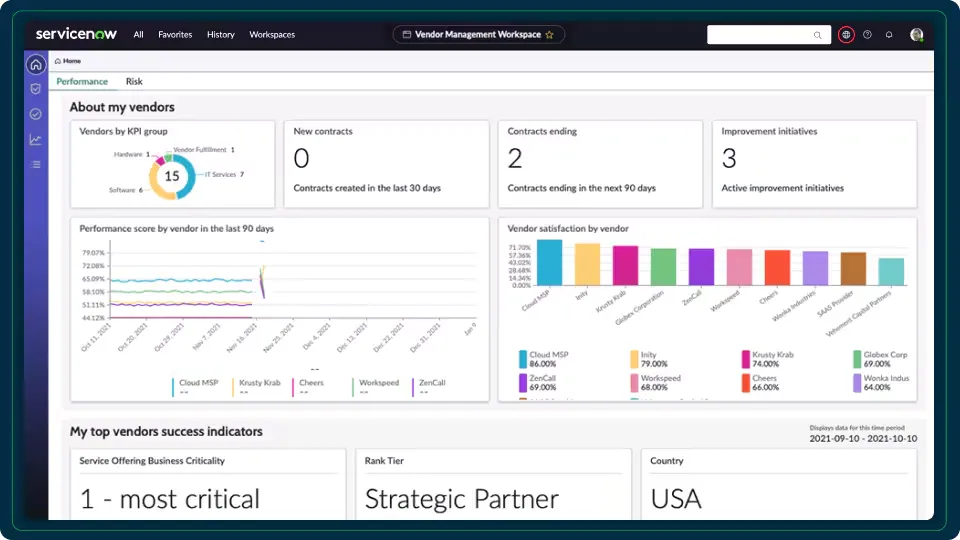960x540 pixels.
Task: Open the notifications bell icon
Action: (x=889, y=35)
